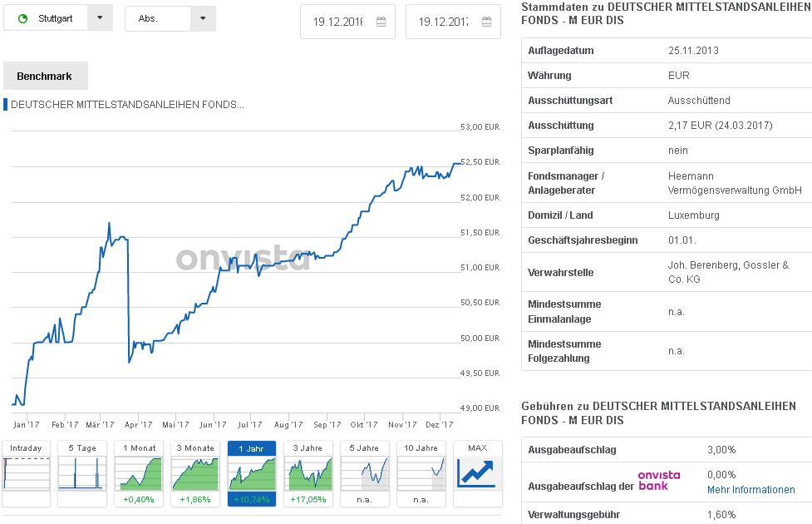Switch to the 5 Tage time range
Image resolution: width=812 pixels, height=524 pixels.
pos(82,447)
